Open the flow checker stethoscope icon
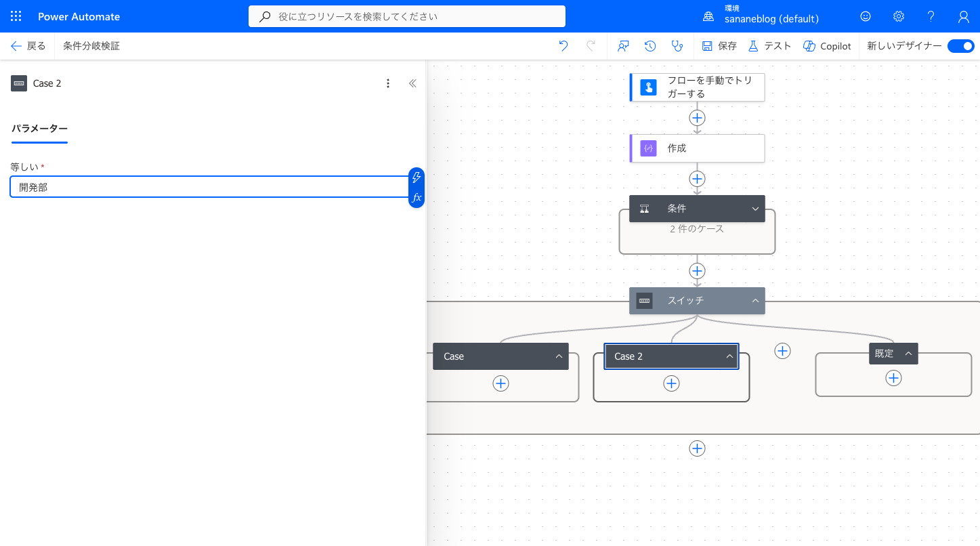Screen dimensions: 980x546 click(x=677, y=46)
